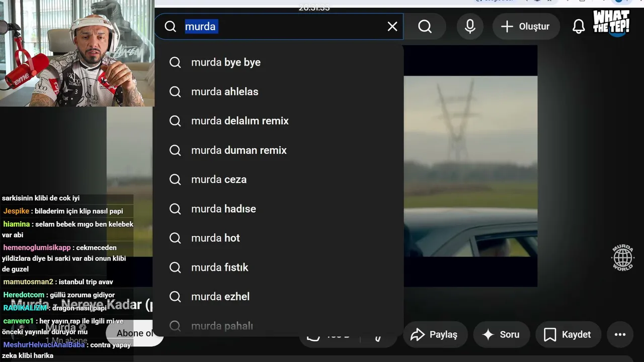Select suggestion "murda delalım remix"
644x362 pixels.
pyautogui.click(x=278, y=121)
